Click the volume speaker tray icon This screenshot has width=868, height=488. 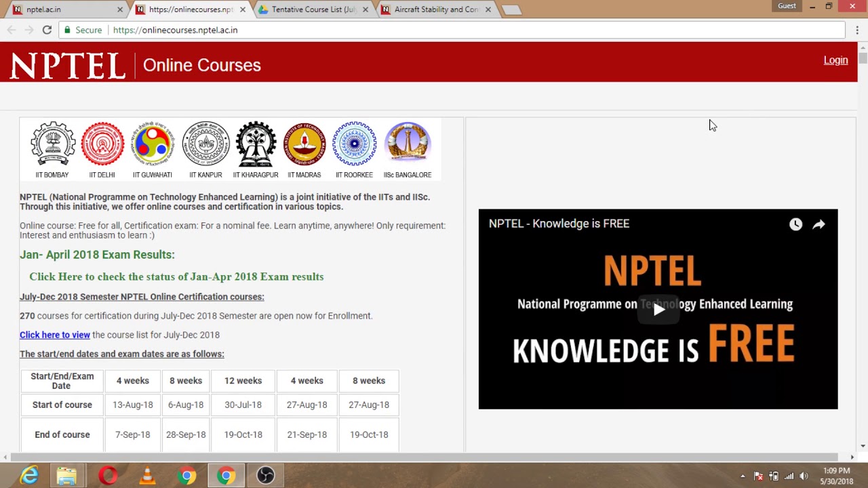[x=804, y=476]
